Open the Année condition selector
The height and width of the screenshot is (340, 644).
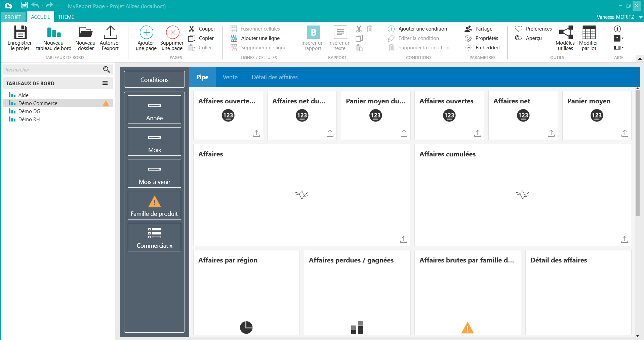(x=154, y=109)
